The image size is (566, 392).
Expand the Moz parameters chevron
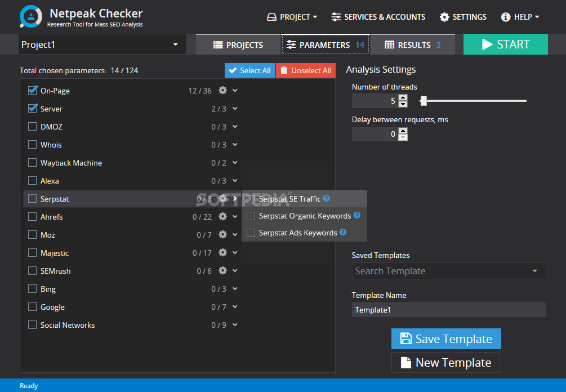235,235
